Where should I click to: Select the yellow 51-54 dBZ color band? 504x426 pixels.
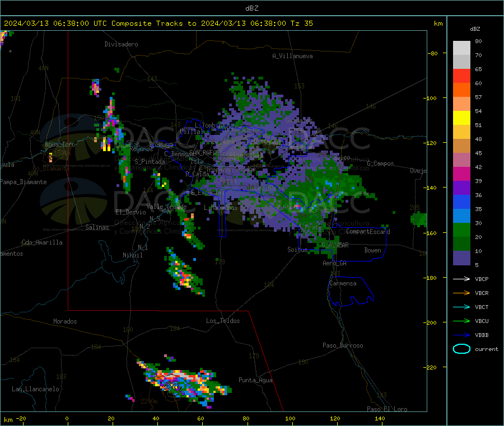point(461,118)
